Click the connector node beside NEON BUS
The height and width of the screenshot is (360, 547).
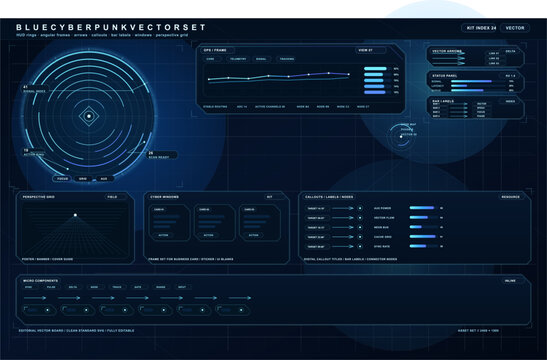[x=360, y=227]
